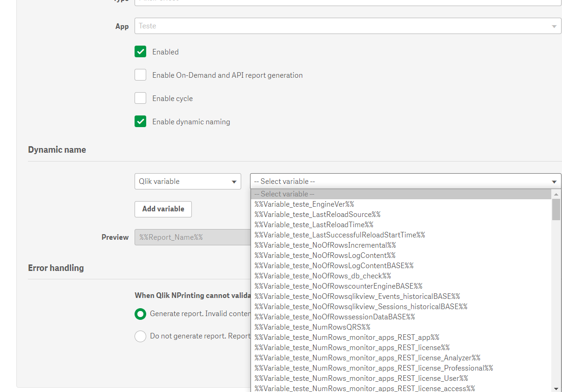Select the Variable_teste_NoOfRows_db_check entry
This screenshot has height=392, width=562.
(322, 276)
